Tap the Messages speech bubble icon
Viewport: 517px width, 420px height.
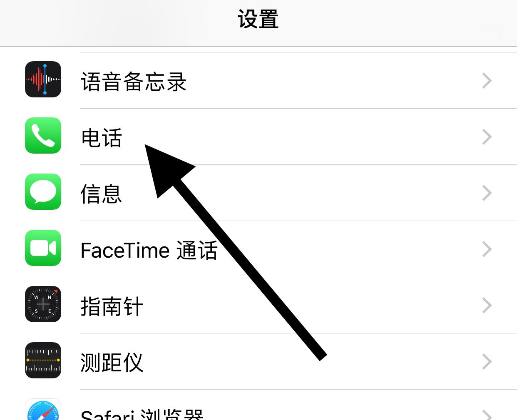(43, 192)
